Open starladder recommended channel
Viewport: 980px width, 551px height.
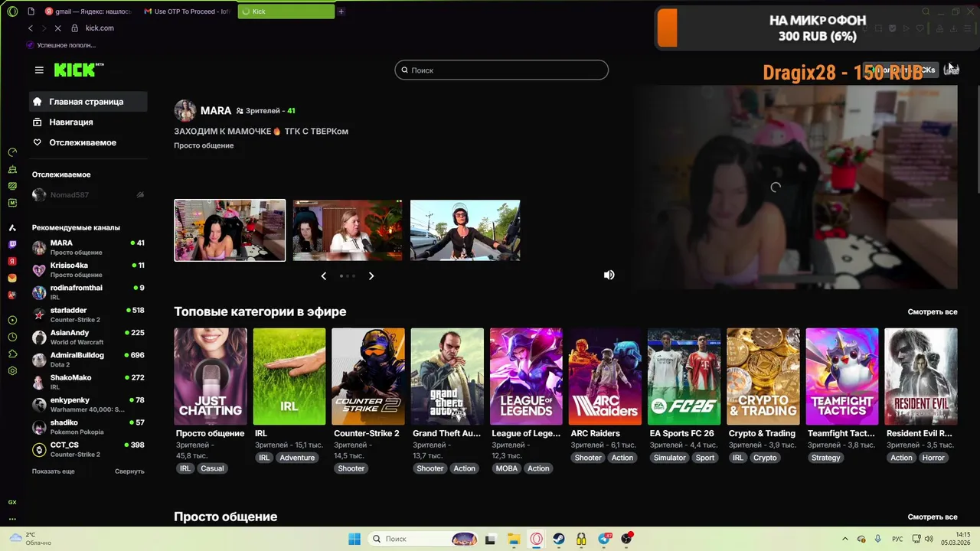pos(88,315)
